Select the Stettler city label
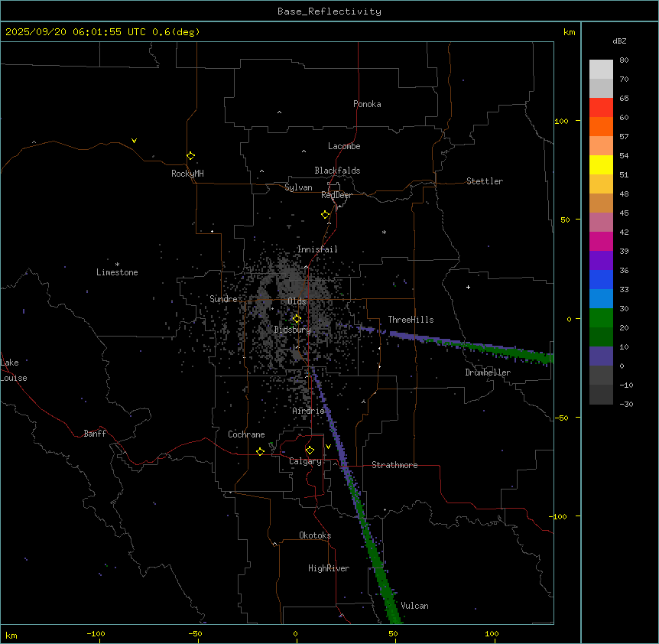 tap(485, 181)
